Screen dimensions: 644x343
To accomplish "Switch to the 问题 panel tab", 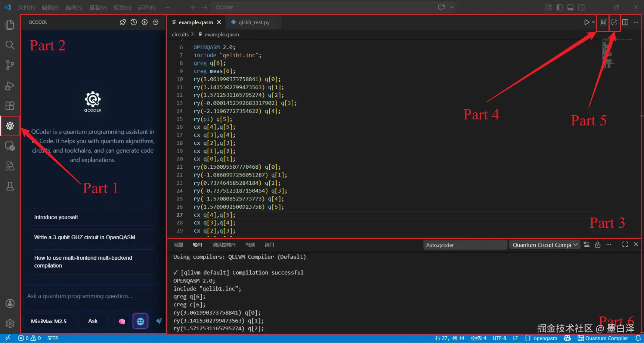I will (178, 245).
